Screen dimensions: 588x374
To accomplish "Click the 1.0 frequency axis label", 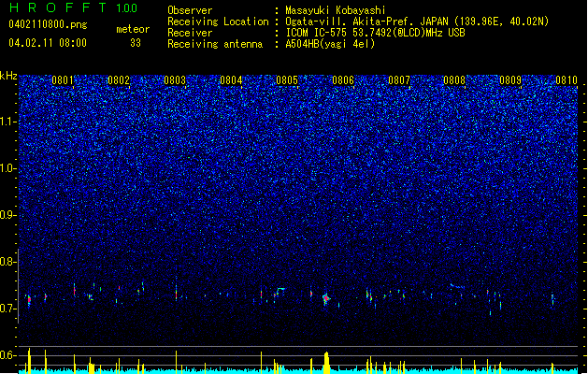I will [x=8, y=168].
